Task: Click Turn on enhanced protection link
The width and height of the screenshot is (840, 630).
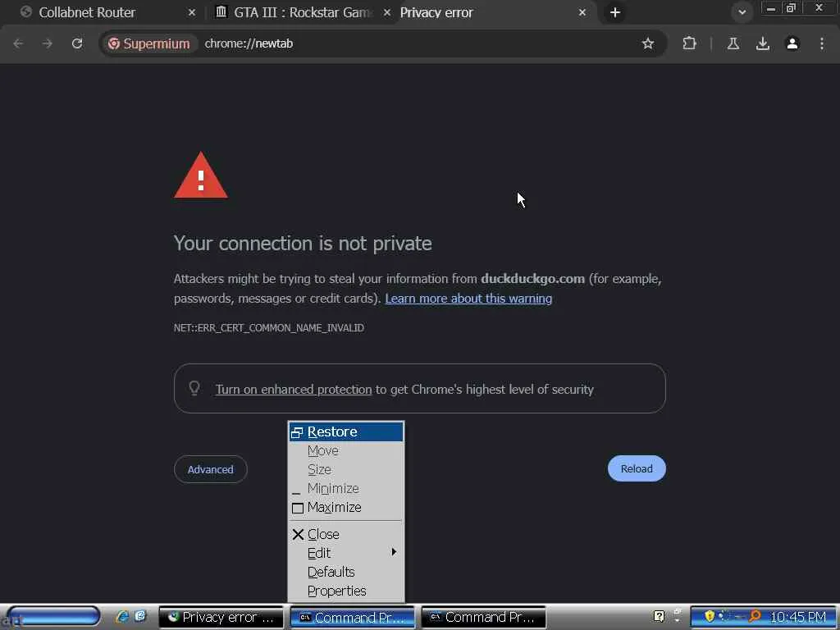Action: point(294,390)
